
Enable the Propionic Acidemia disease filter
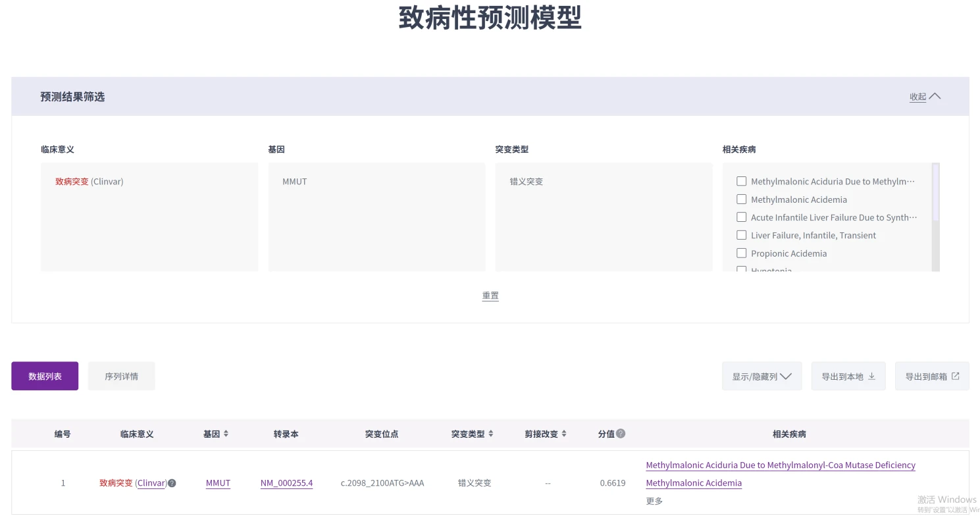tap(741, 253)
